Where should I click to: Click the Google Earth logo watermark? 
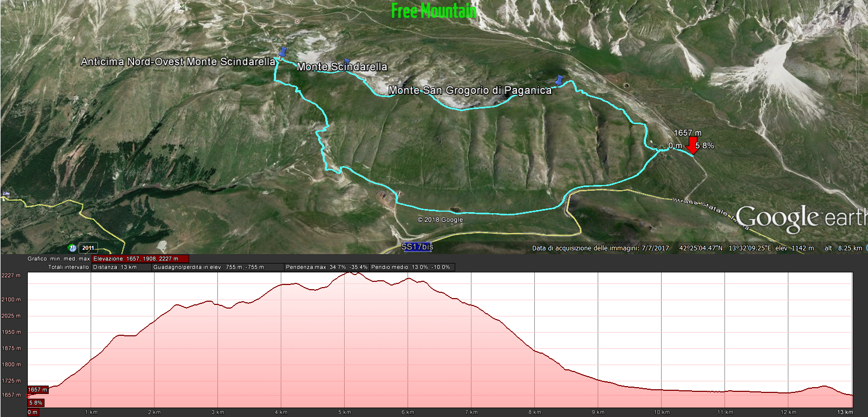tap(801, 218)
